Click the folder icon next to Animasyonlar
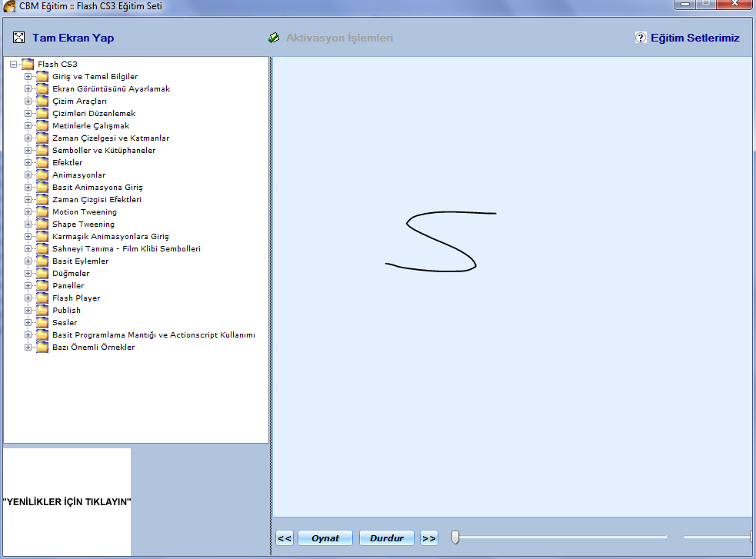Viewport: 756px width, 559px height. tap(42, 175)
